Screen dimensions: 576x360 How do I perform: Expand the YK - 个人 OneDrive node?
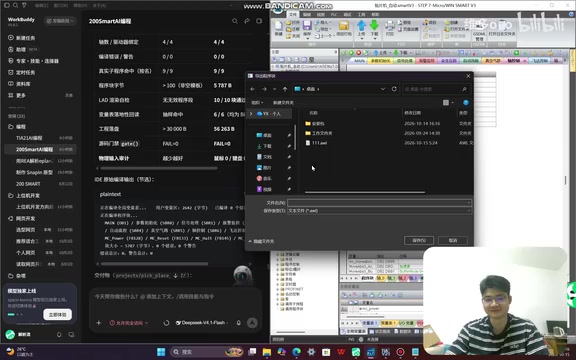tap(251, 114)
